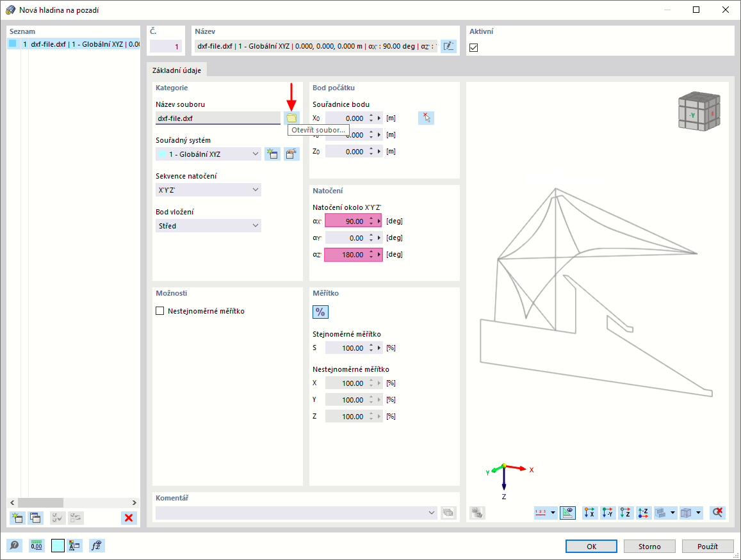Screen dimensions: 741x560
Task: Open Bod vložení dropdown
Action: pyautogui.click(x=208, y=226)
